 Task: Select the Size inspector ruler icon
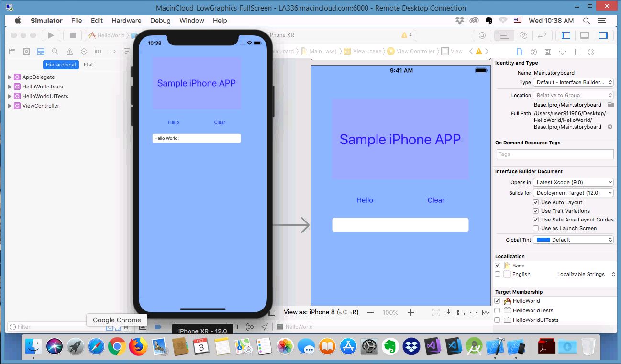577,52
